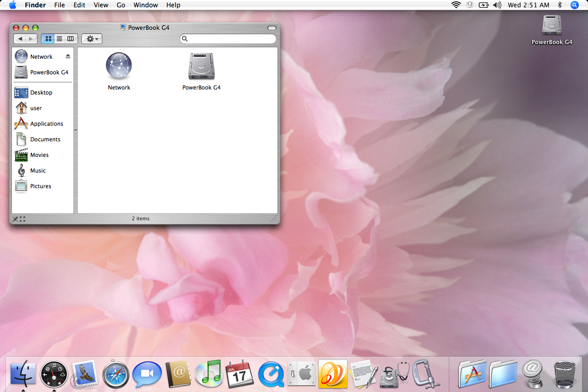This screenshot has width=588, height=392.
Task: Launch the orange swirl app in the Dock
Action: (x=333, y=374)
